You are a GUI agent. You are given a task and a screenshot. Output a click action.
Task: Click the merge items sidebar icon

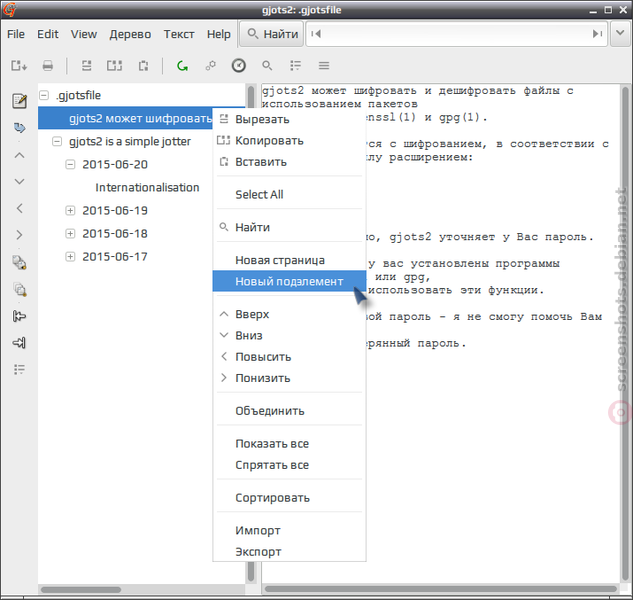tap(19, 316)
